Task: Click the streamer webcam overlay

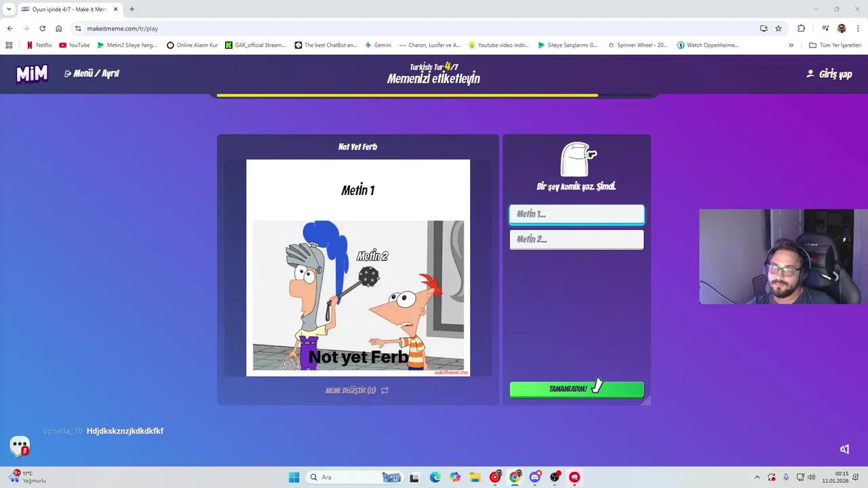Action: pos(783,256)
